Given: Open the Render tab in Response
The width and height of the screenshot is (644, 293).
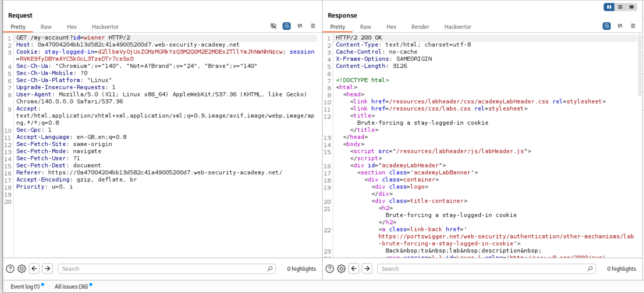Looking at the screenshot, I should [420, 27].
